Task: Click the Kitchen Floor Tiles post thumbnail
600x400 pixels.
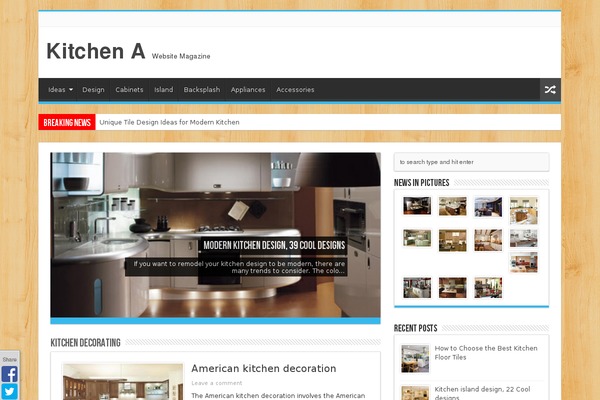Action: [x=415, y=359]
